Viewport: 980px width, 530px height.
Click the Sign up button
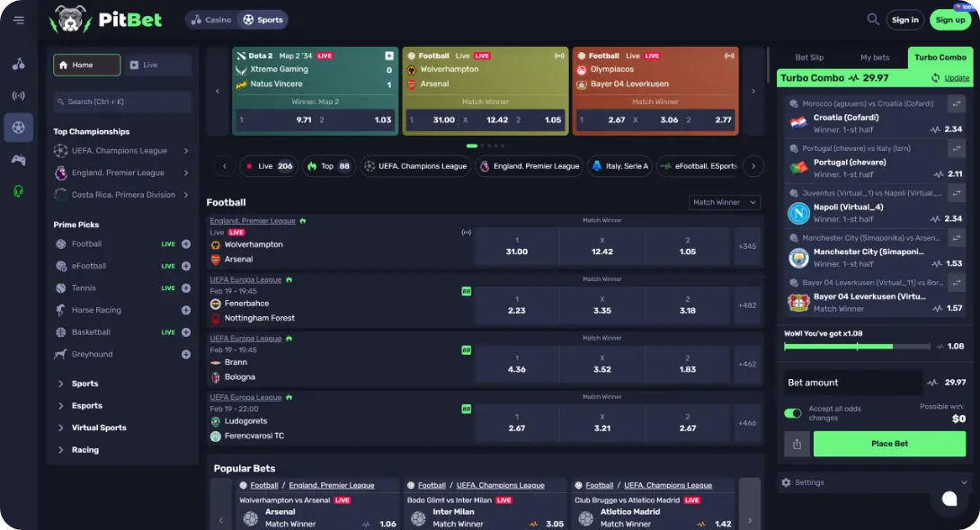tap(950, 20)
